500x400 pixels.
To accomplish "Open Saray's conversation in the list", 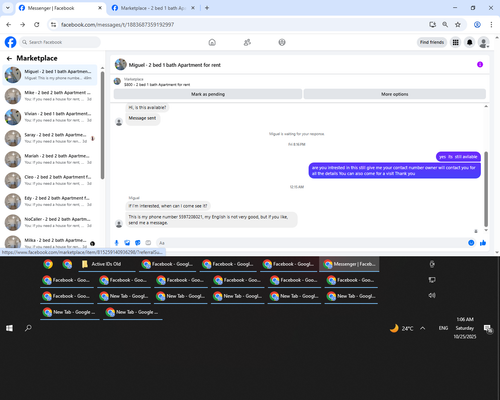I will pyautogui.click(x=50, y=138).
